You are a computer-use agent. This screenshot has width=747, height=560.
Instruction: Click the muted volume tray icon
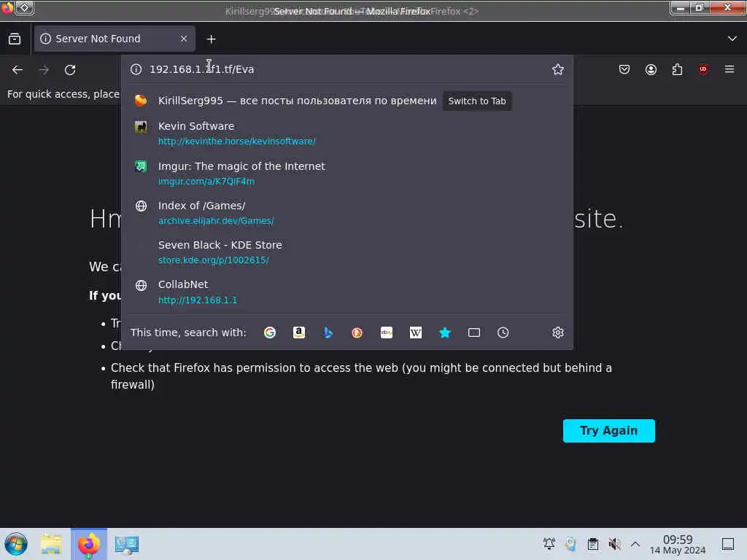tap(614, 543)
